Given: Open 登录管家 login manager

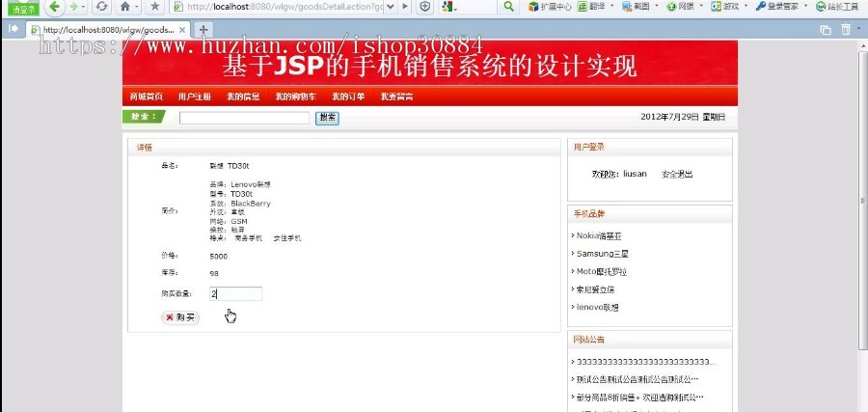Looking at the screenshot, I should 777,7.
